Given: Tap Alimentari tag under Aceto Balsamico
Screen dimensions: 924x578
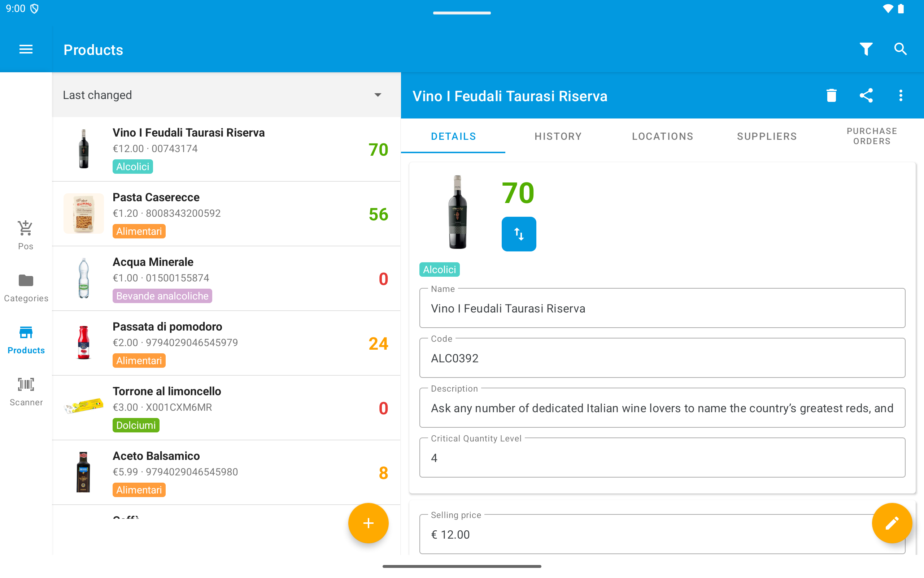Looking at the screenshot, I should click(x=139, y=490).
